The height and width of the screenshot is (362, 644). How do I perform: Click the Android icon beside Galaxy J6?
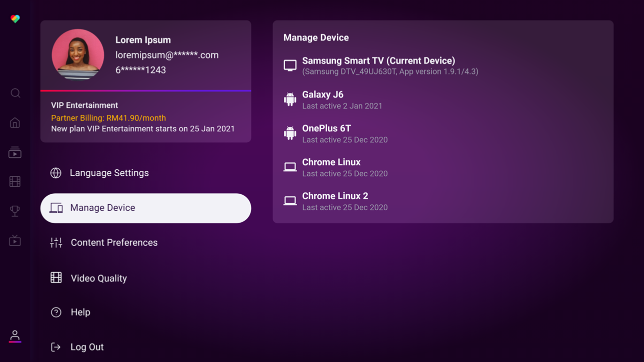point(290,99)
